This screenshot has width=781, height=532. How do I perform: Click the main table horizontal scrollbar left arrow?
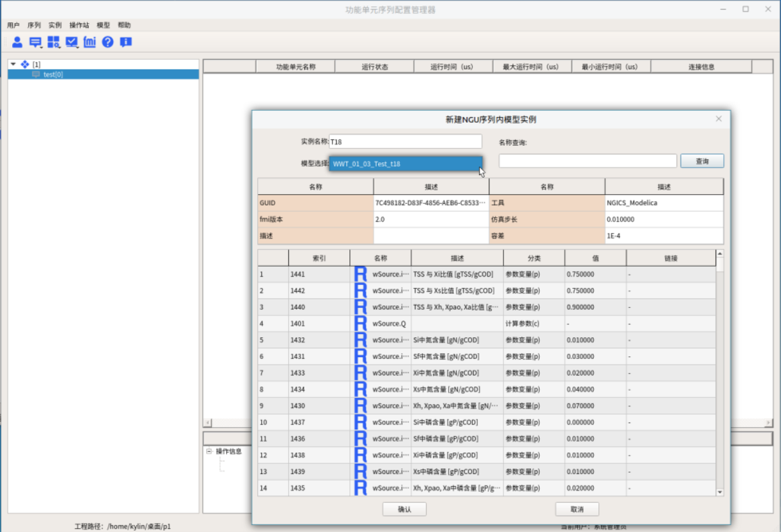208,423
